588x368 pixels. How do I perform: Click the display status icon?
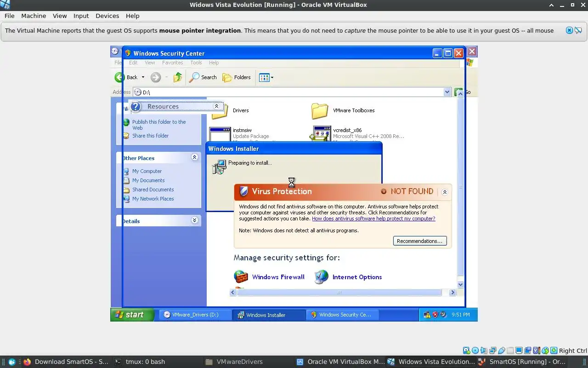[519, 351]
